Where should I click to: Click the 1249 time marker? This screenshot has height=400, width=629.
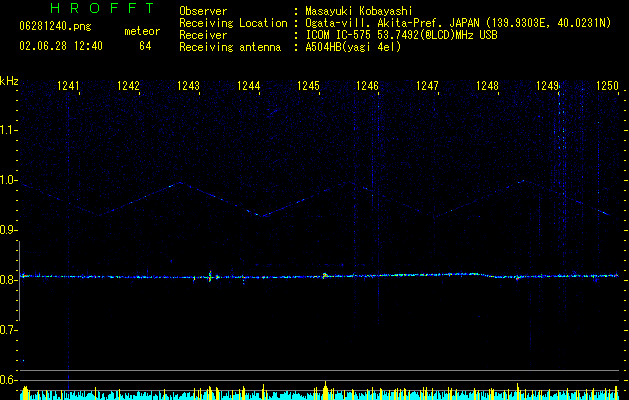548,86
